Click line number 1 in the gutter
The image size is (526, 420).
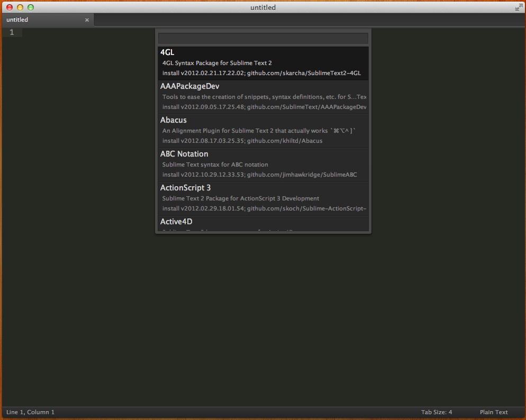(12, 33)
